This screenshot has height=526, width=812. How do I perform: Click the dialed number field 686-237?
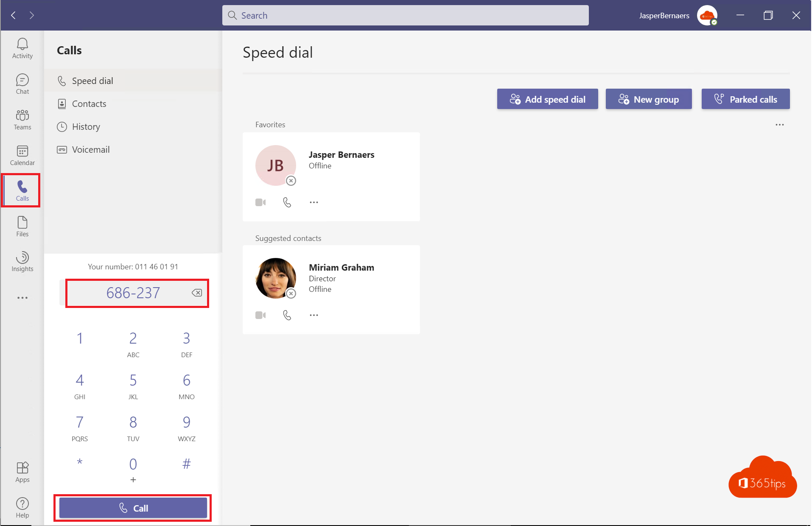pyautogui.click(x=133, y=293)
